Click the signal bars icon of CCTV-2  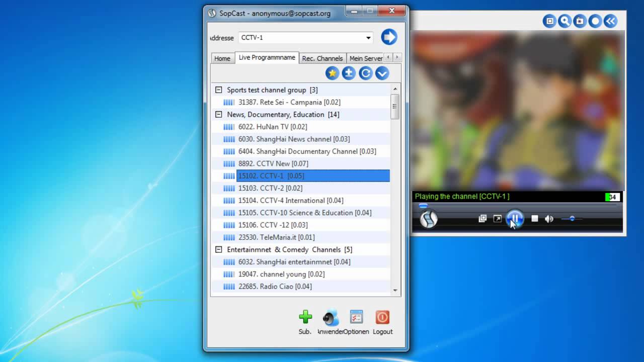click(229, 188)
